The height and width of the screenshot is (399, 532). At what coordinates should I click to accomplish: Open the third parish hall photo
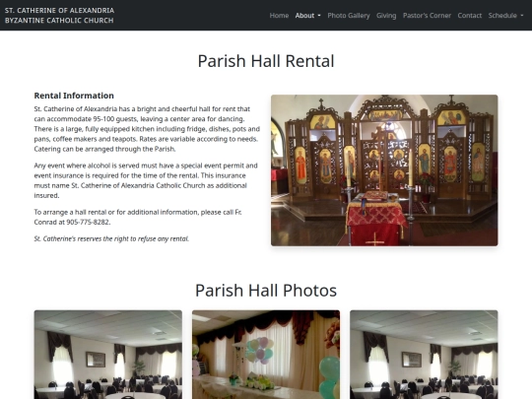pos(424,355)
